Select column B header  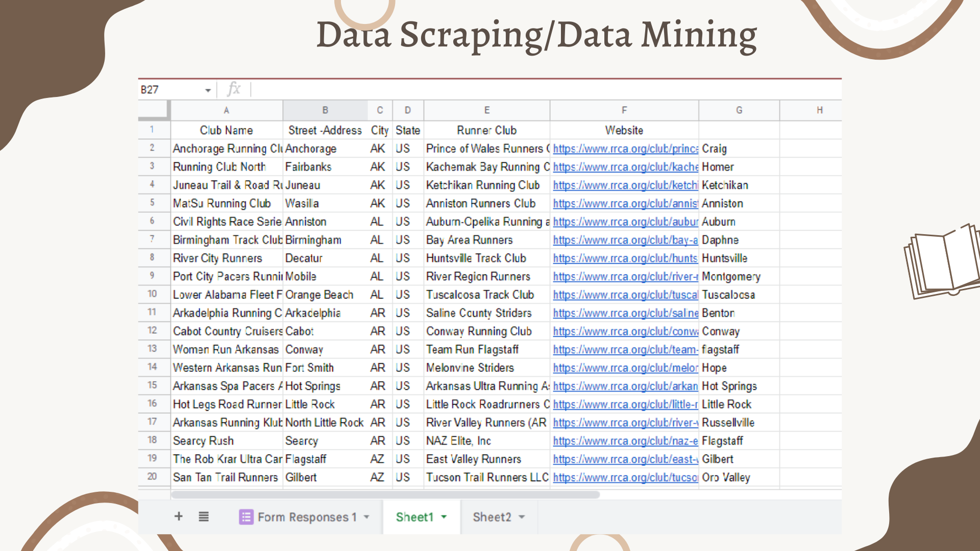tap(325, 110)
